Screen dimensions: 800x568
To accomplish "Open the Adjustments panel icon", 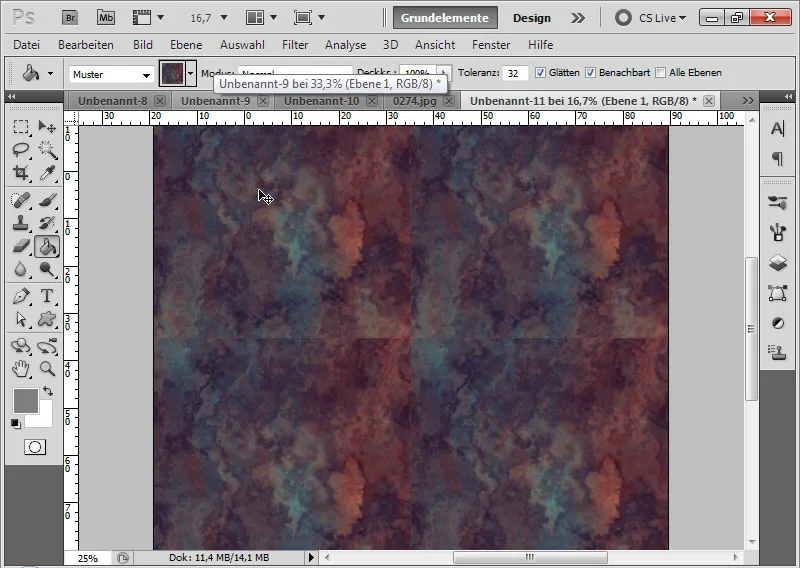I will pos(777,323).
